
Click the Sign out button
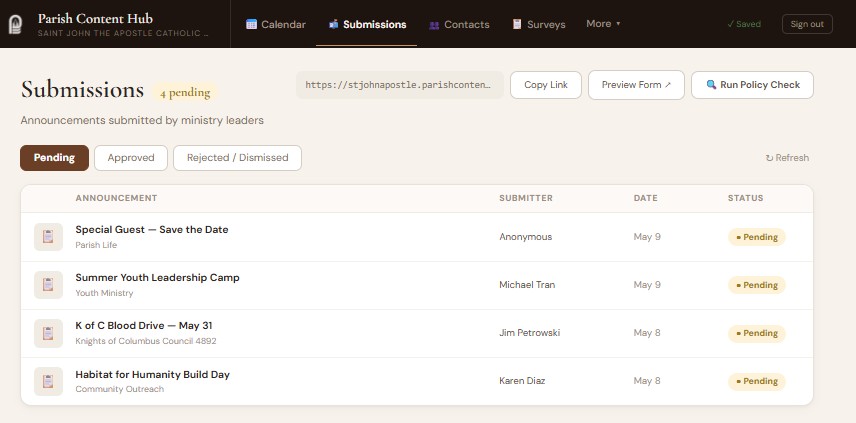click(807, 24)
